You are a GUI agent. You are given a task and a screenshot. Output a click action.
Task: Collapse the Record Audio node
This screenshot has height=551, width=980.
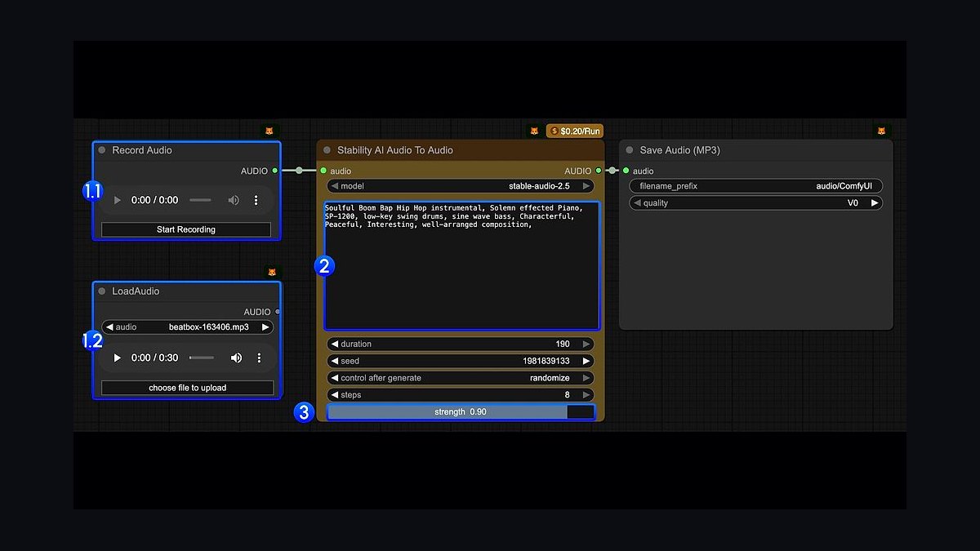click(102, 150)
